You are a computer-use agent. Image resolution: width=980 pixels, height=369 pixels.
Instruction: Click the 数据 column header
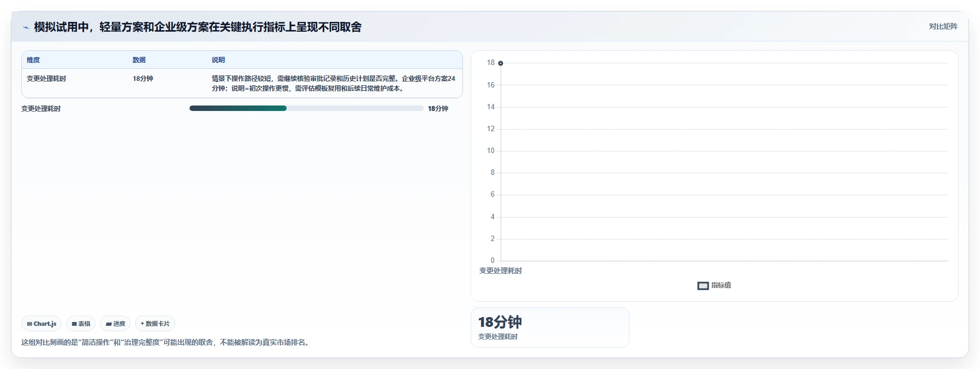[139, 60]
